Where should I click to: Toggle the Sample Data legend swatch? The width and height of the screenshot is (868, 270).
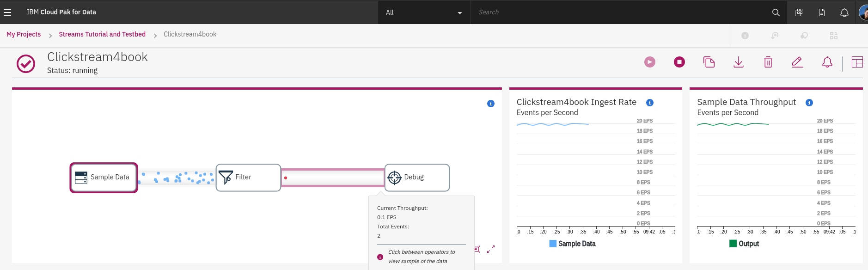tap(553, 244)
